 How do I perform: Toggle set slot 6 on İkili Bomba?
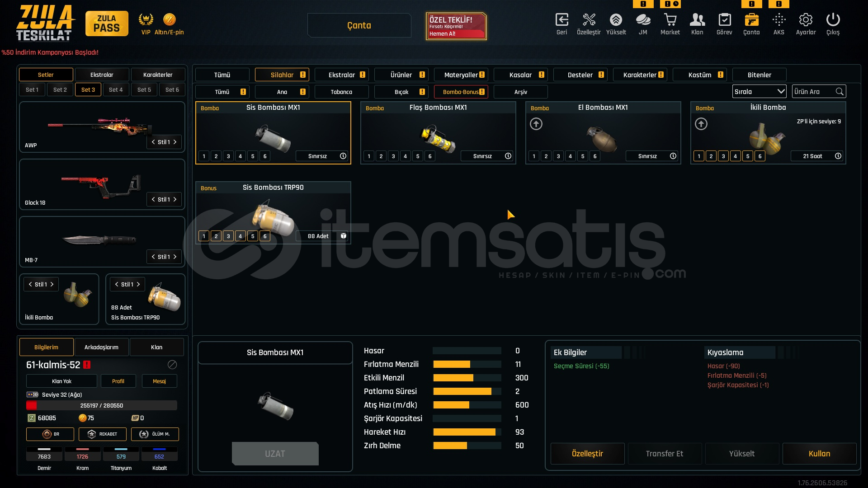pyautogui.click(x=760, y=156)
